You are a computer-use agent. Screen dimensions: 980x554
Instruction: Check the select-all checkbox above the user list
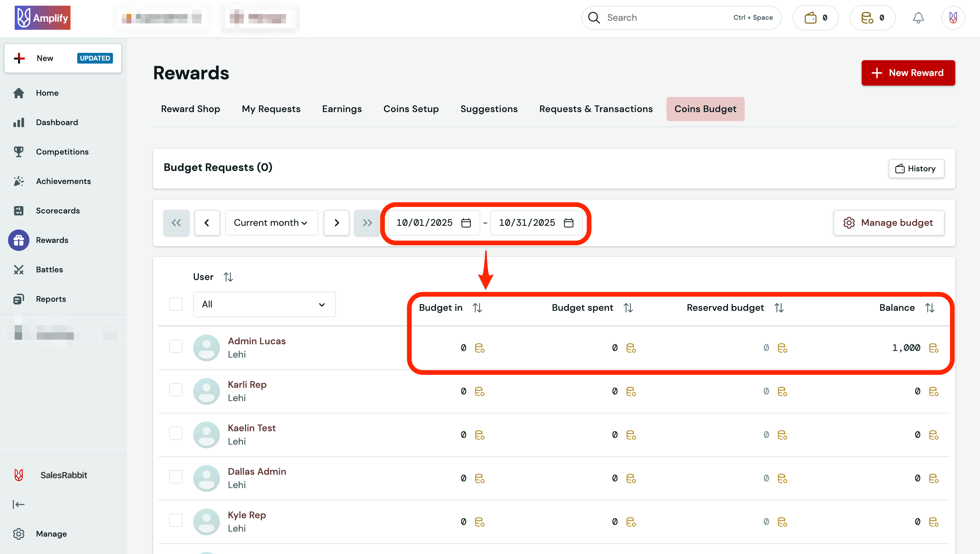pos(175,304)
